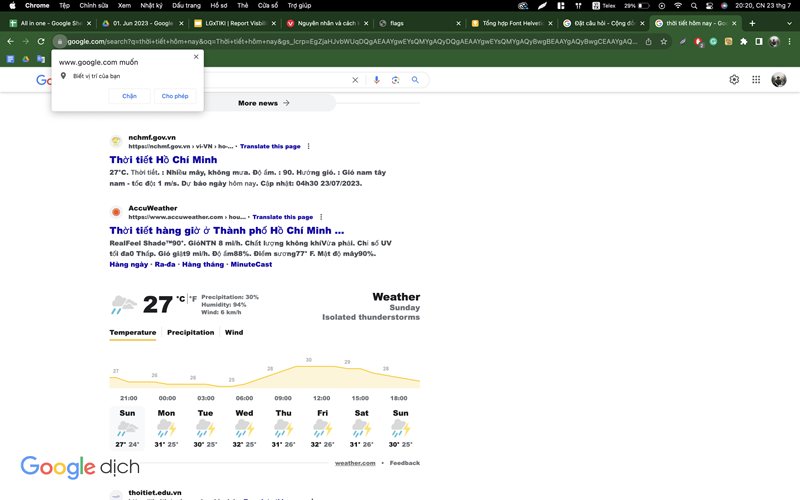Open the Chrome three-dot menu
Screen dimensions: 800x500
pos(789,41)
